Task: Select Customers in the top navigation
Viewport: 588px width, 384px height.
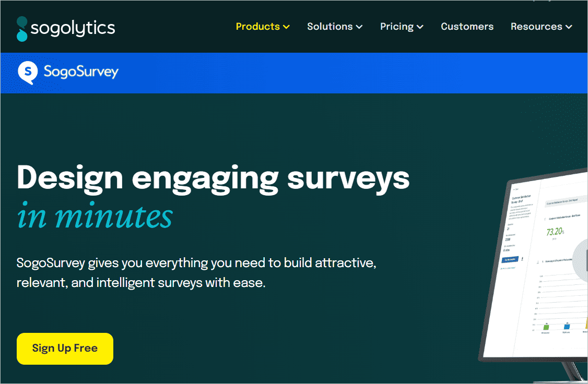Action: pyautogui.click(x=467, y=26)
